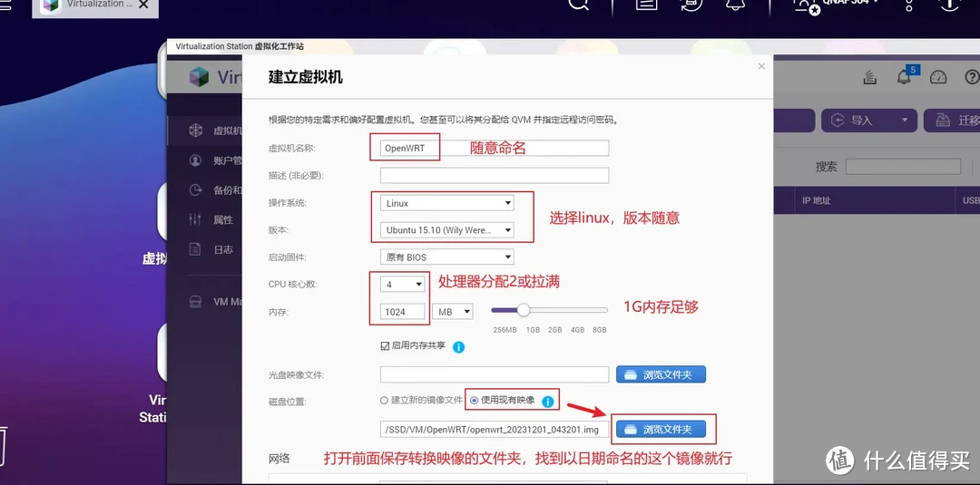Screen dimensions: 980x485
Task: Click 浏览文件夹 button for disk image path
Action: [x=661, y=430]
